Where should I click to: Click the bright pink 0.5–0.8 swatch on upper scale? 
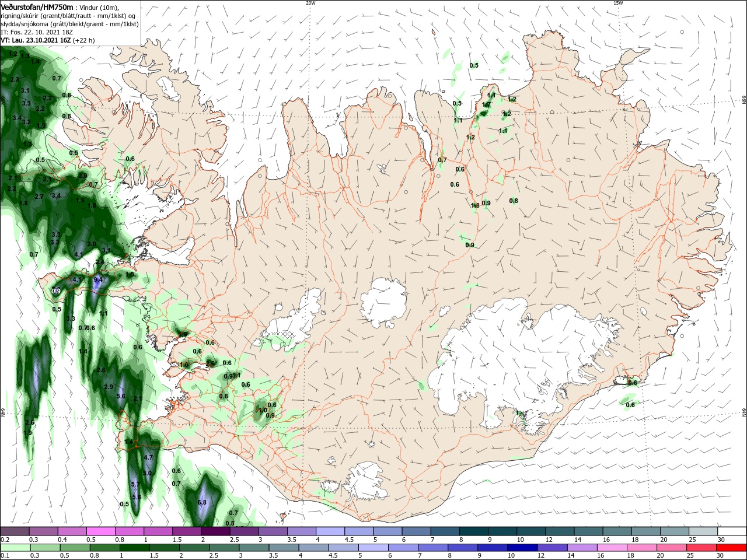pos(100,531)
